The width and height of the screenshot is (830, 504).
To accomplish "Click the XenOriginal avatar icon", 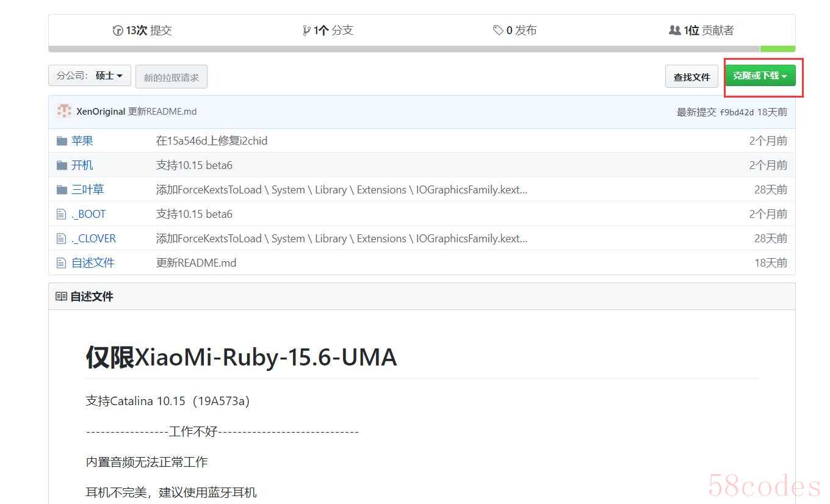I will (64, 111).
